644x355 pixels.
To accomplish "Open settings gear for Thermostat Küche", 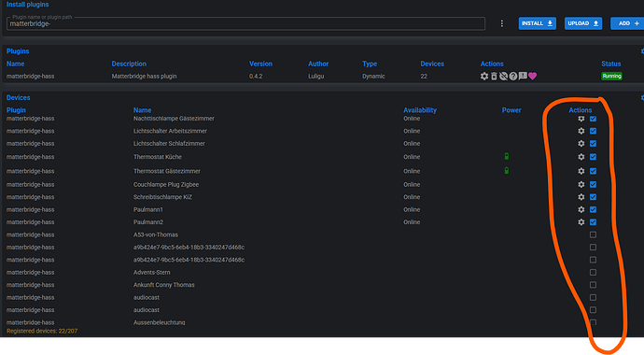I will tap(581, 157).
